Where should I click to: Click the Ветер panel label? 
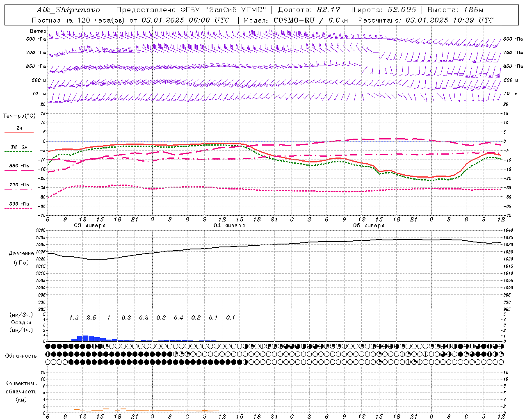(x=37, y=31)
